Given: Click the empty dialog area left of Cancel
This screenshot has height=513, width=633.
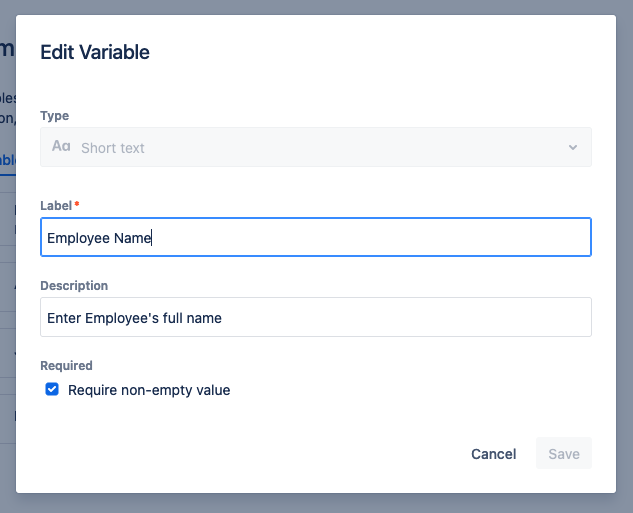Looking at the screenshot, I should point(250,454).
